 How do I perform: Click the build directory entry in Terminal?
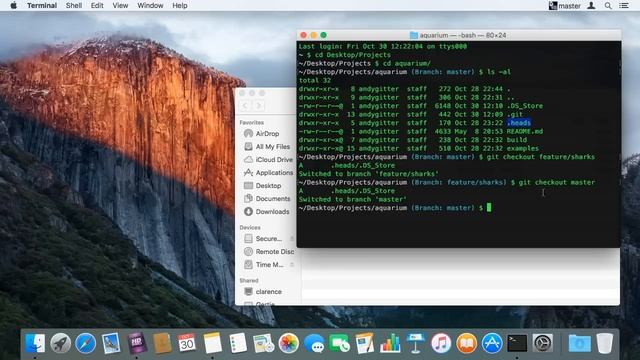[517, 140]
